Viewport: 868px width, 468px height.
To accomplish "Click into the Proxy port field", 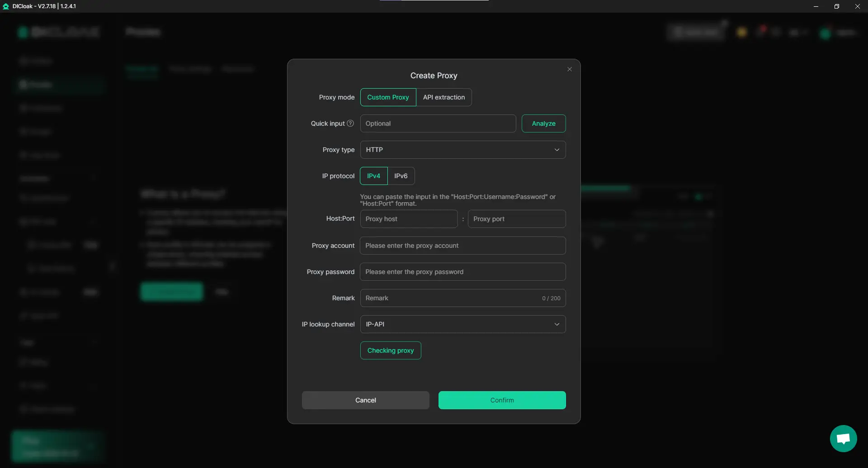I will pyautogui.click(x=516, y=219).
